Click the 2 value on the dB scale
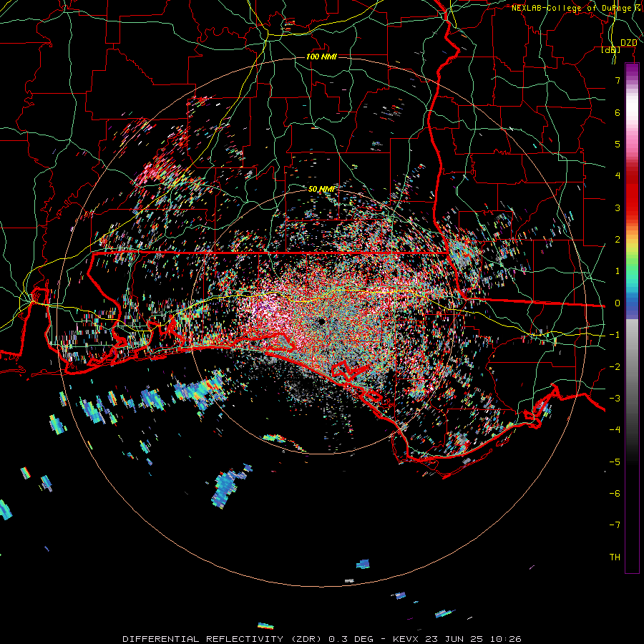Screen dimensions: 644x644 (x=618, y=239)
